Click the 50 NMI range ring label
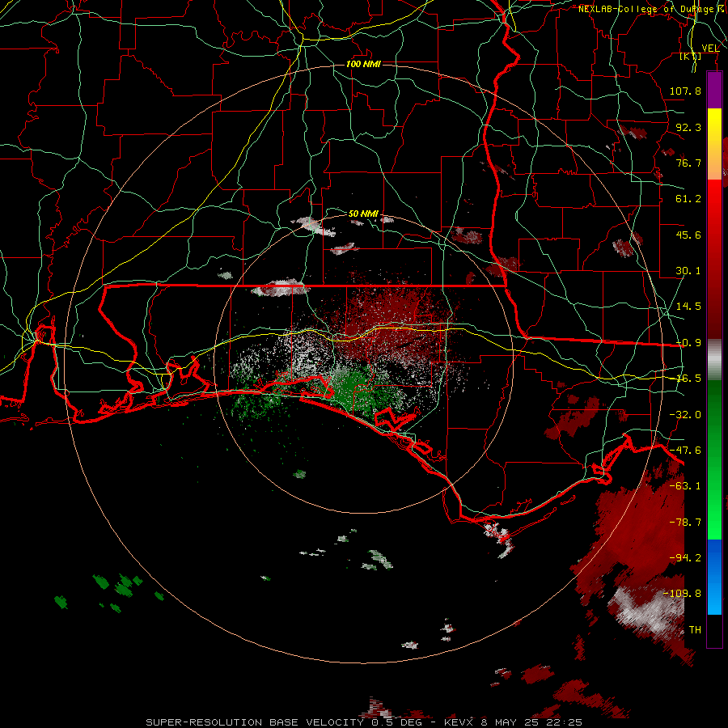The image size is (728, 728). [x=363, y=214]
